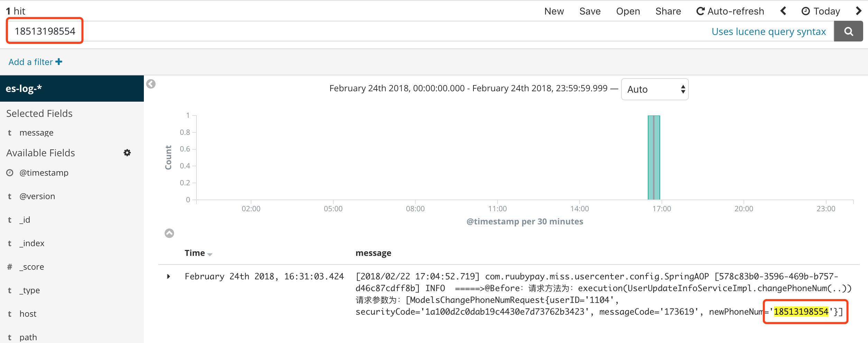The width and height of the screenshot is (868, 343).
Task: Sort by the Time column arrow
Action: click(x=210, y=254)
